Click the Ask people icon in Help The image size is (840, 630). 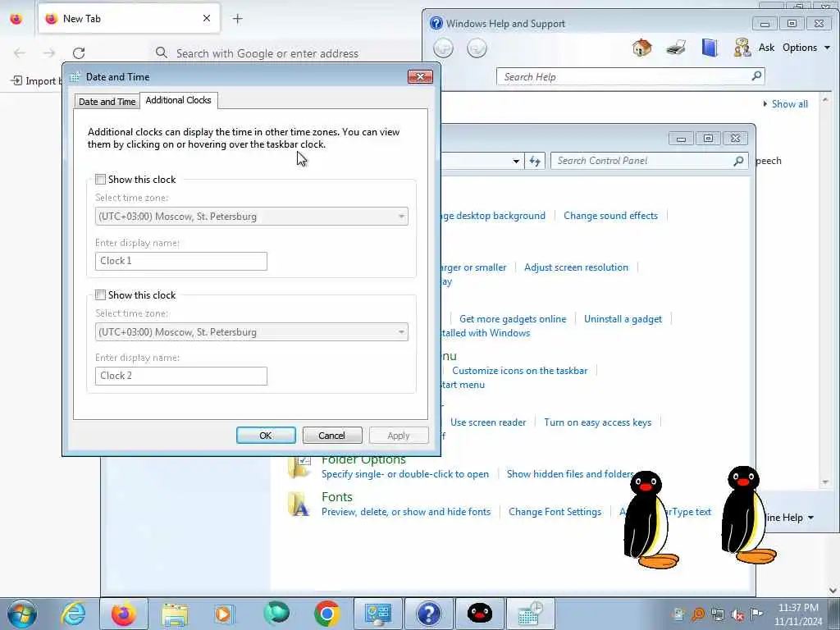pos(742,48)
